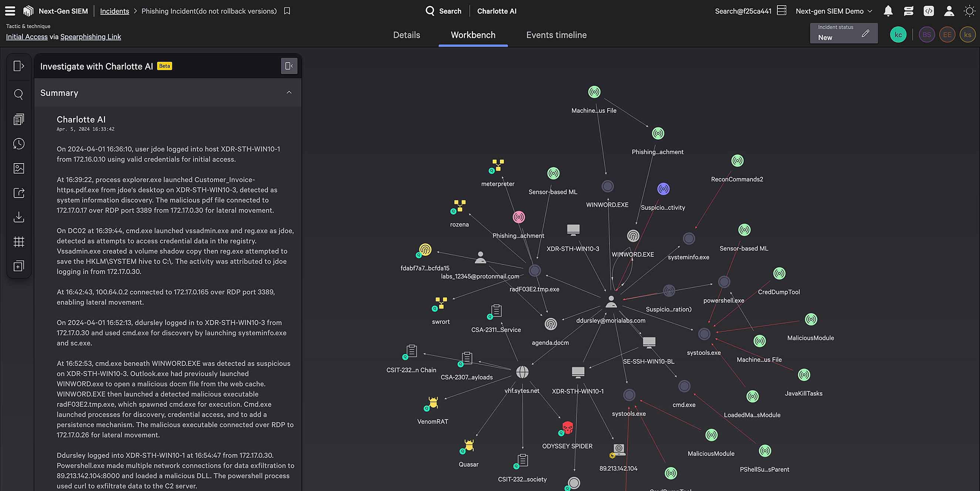This screenshot has width=980, height=491.
Task: Collapse the Charlotte AI side panel
Action: click(289, 66)
